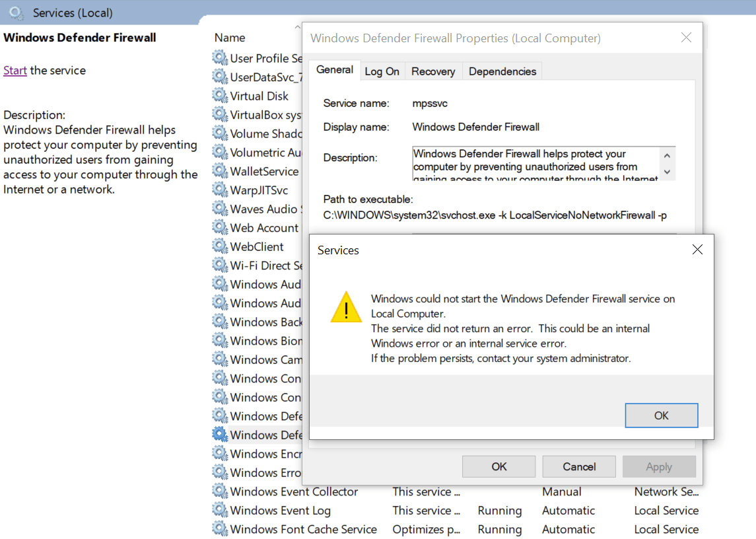Image resolution: width=756 pixels, height=539 pixels.
Task: Click the Virtual Disk service name
Action: point(259,96)
